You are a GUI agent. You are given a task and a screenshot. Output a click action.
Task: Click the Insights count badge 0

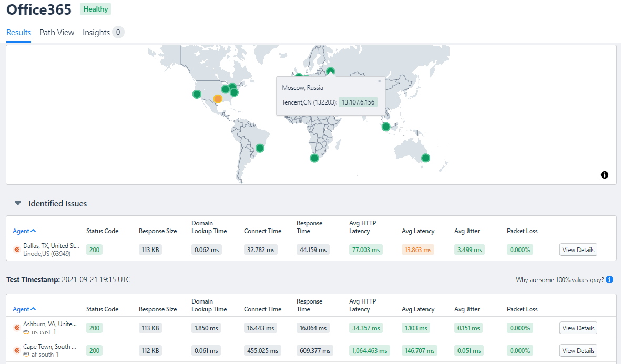(118, 32)
